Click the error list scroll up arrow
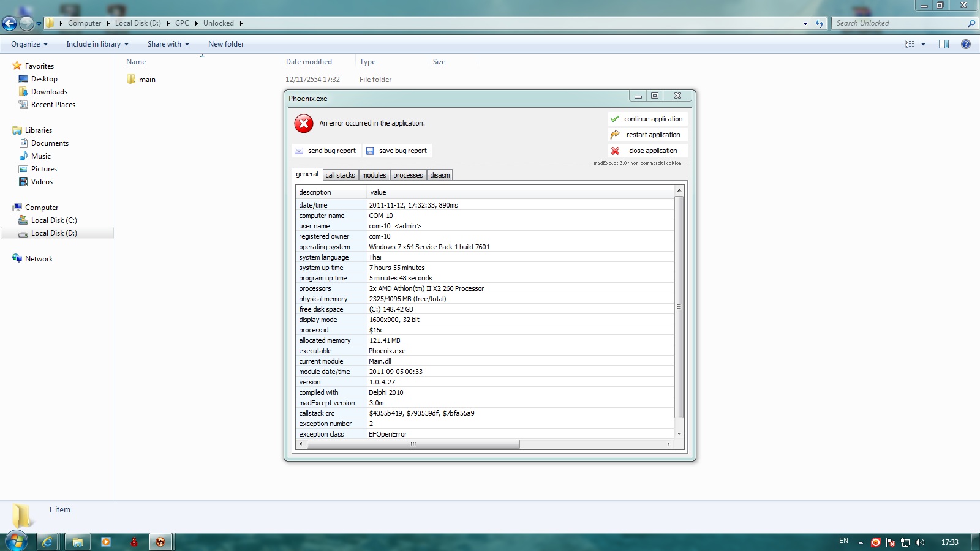980x551 pixels. click(679, 191)
